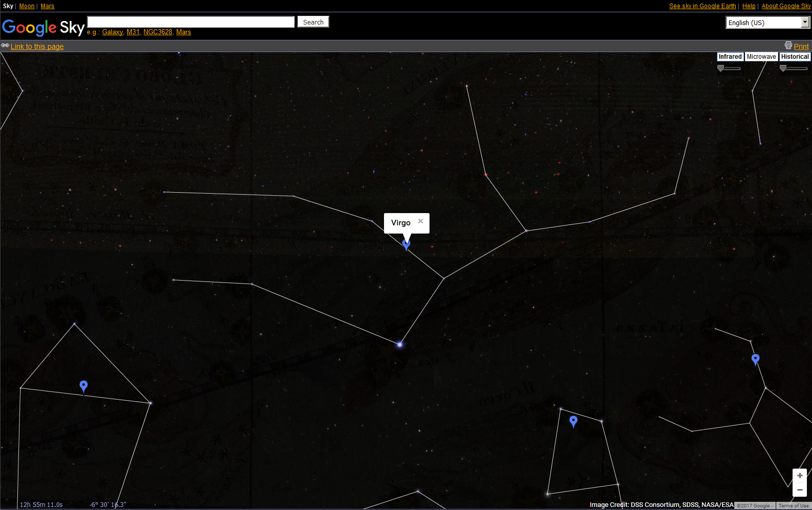This screenshot has height=510, width=812.
Task: Open the Mars example search link
Action: [x=184, y=32]
